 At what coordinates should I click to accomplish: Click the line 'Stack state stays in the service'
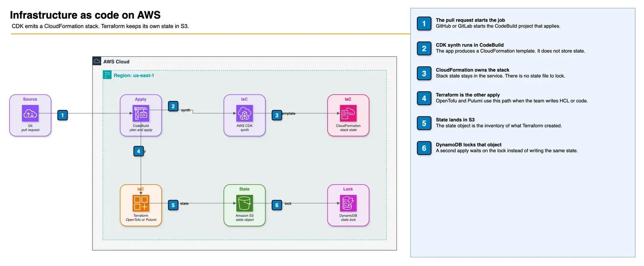(500, 76)
